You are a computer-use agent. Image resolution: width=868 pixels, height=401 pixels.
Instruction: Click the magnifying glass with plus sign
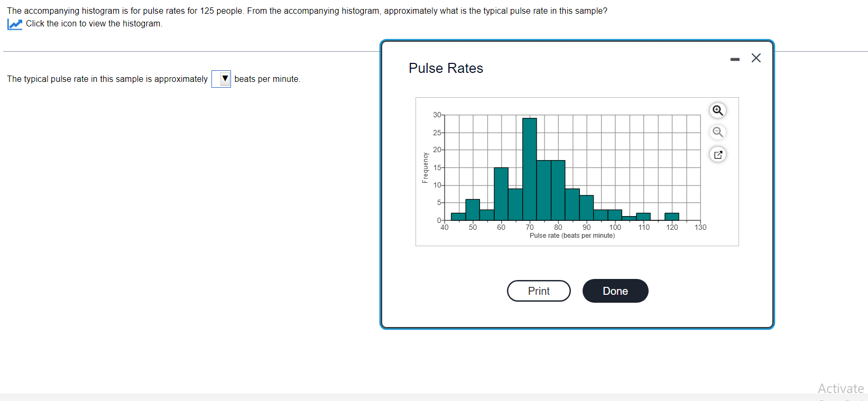pyautogui.click(x=717, y=110)
